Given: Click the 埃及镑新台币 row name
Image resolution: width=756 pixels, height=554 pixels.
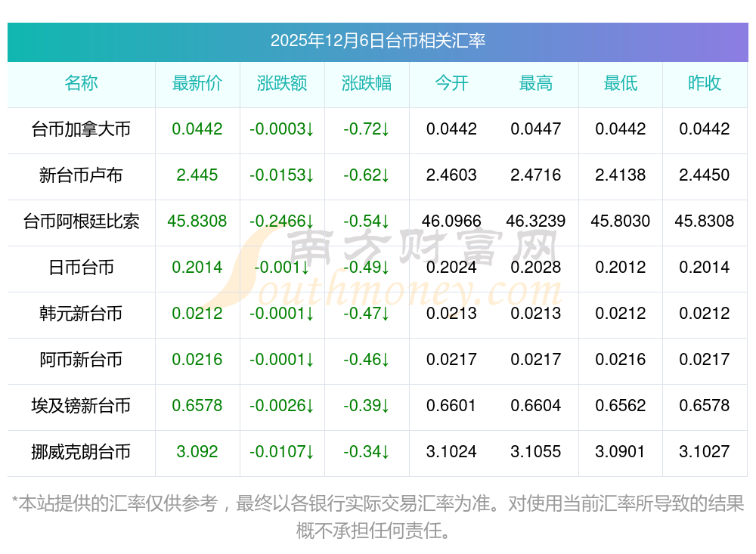Looking at the screenshot, I should click(81, 406).
